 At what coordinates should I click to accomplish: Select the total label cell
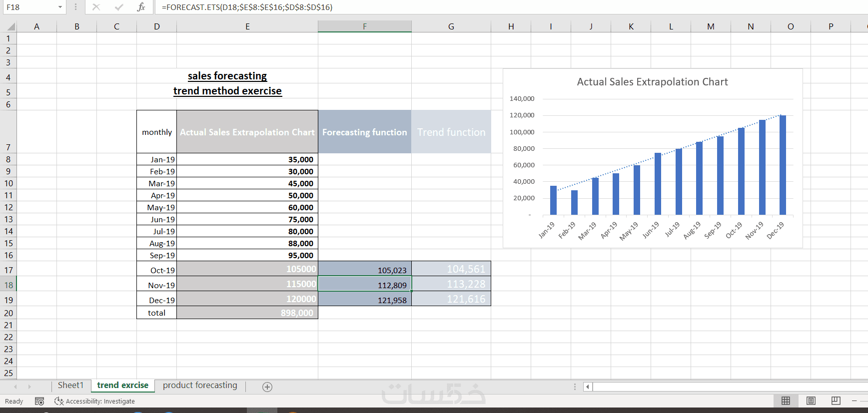pos(157,313)
